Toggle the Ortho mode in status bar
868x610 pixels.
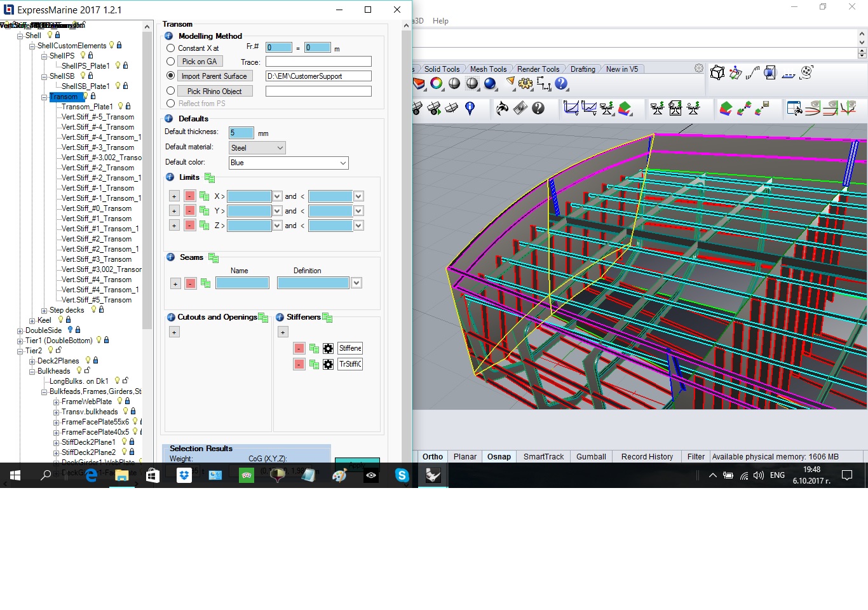[433, 456]
